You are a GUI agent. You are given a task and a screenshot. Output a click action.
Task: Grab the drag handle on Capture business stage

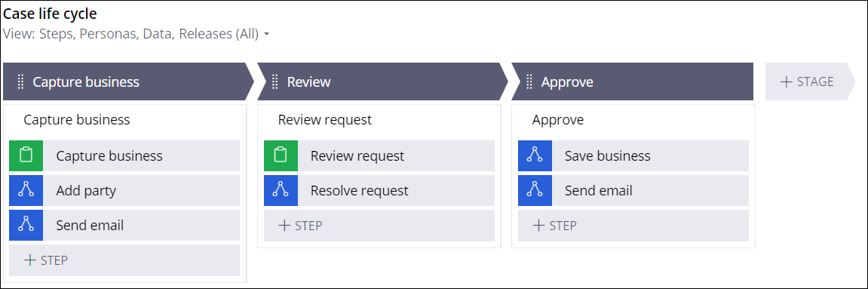pyautogui.click(x=20, y=82)
